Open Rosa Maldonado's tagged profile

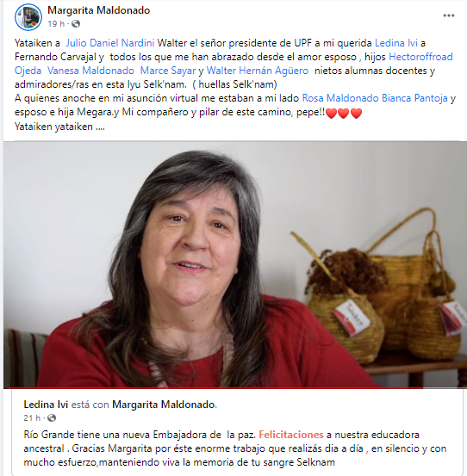click(340, 98)
